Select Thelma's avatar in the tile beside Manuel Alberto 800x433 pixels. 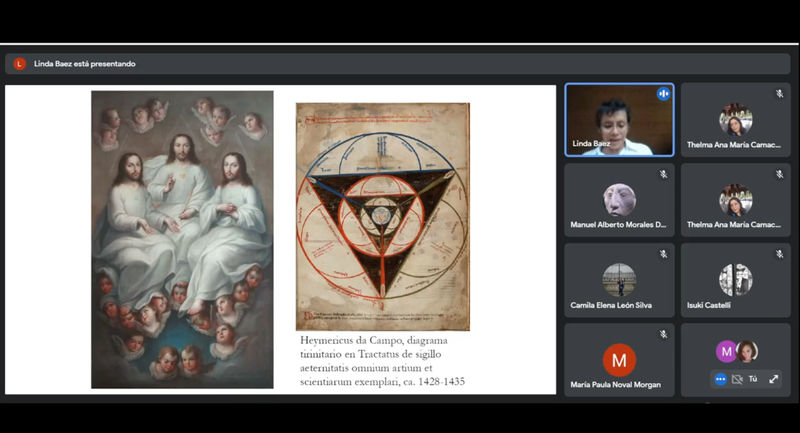pos(735,200)
